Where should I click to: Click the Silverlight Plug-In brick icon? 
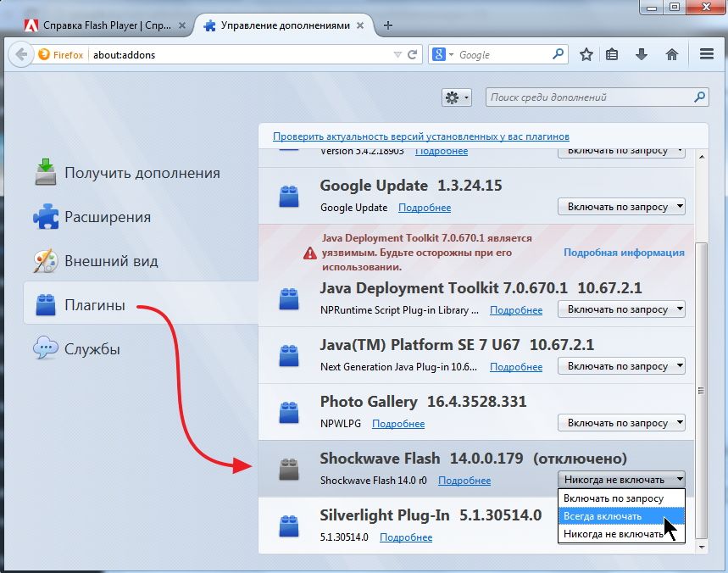click(289, 526)
